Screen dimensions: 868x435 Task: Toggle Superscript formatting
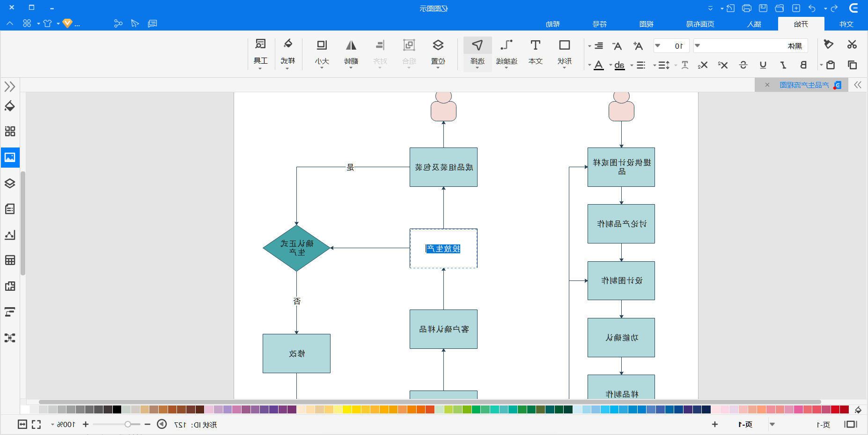(x=723, y=65)
